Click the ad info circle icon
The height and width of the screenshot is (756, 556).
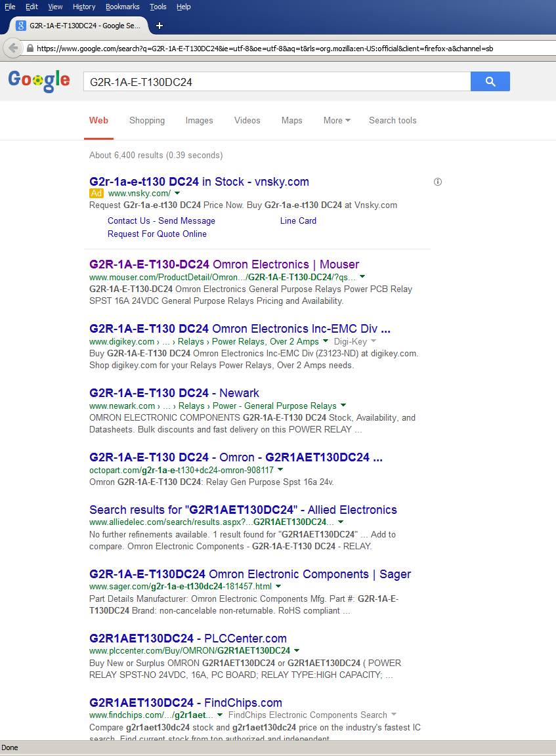coord(437,182)
